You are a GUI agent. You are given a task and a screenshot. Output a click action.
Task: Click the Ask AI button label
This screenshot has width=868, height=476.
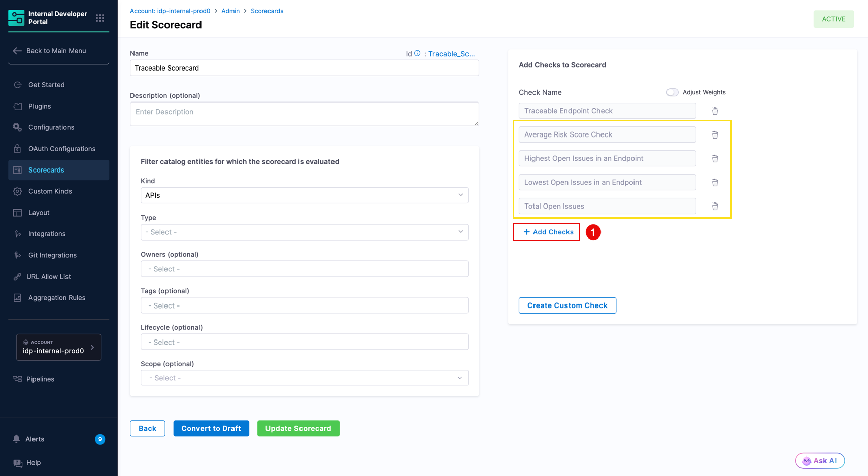(825, 461)
